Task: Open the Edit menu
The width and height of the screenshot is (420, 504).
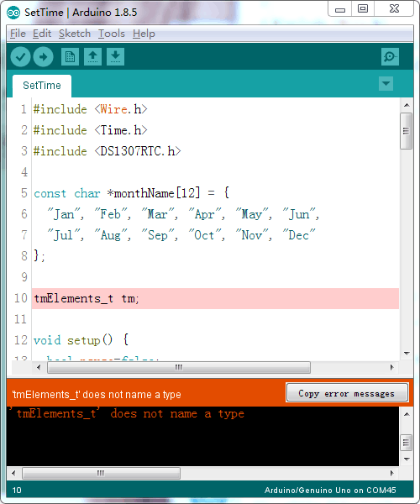Action: coord(42,34)
